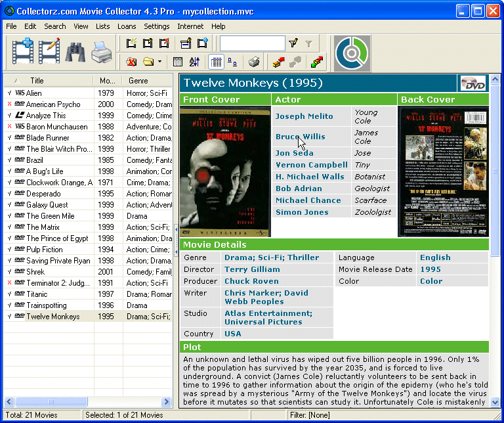Click the edit-box-with-pencil toolbar icon
The height and width of the screenshot is (423, 504).
click(x=186, y=43)
